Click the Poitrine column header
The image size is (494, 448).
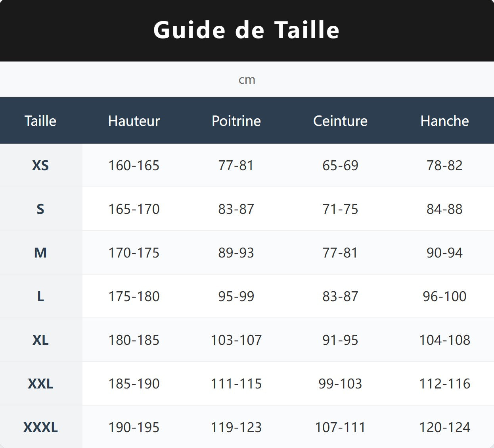236,121
